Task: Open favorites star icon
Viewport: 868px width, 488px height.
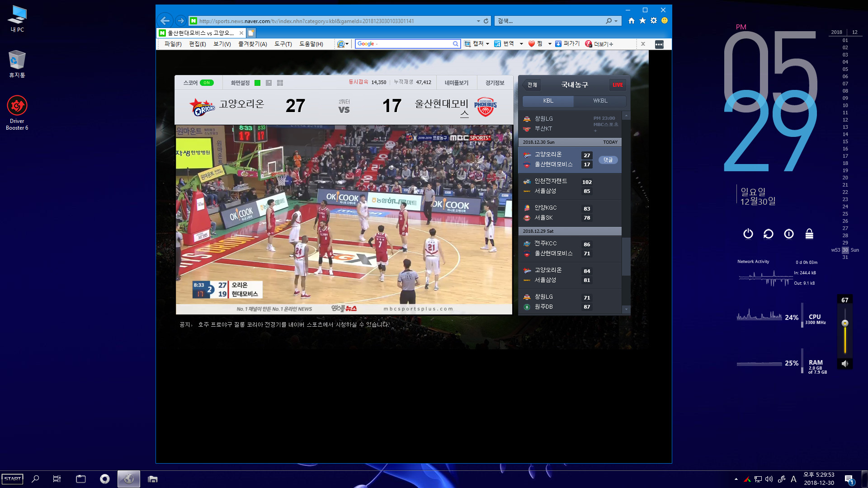Action: pos(642,21)
